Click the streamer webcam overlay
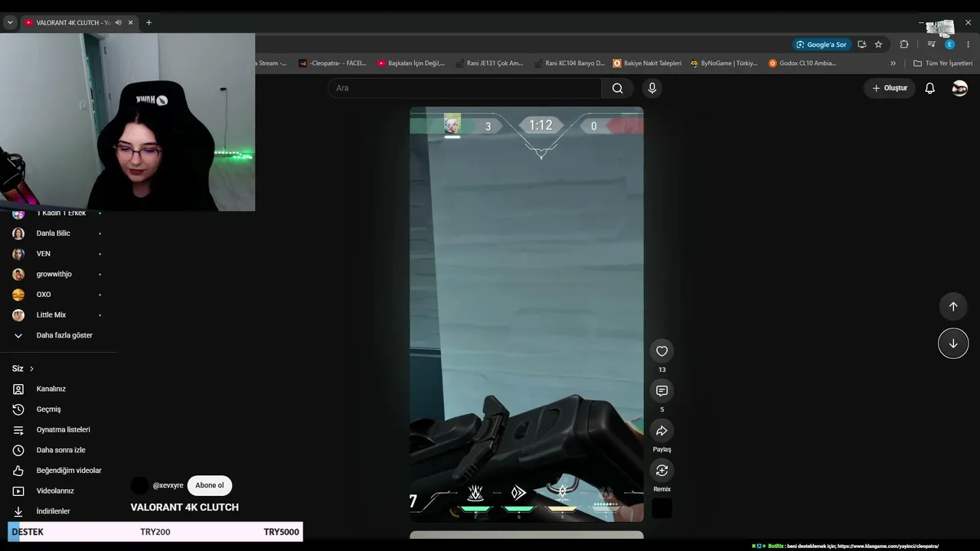980x551 pixels. tap(127, 122)
